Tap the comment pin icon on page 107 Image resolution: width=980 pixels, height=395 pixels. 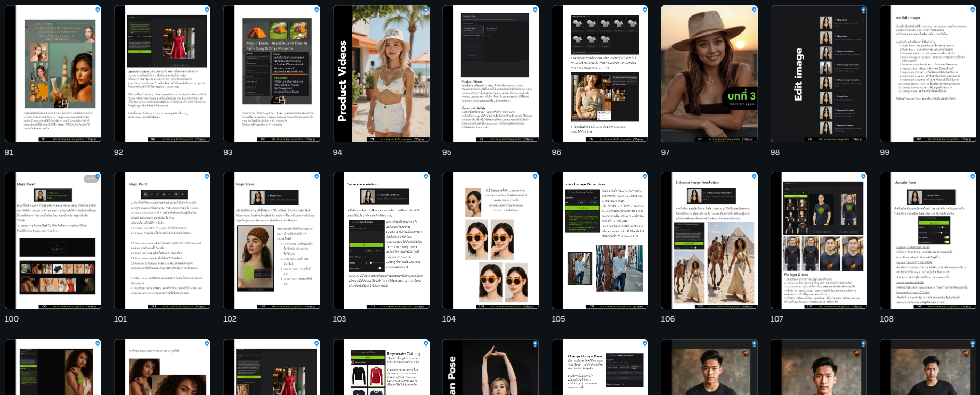tap(863, 176)
